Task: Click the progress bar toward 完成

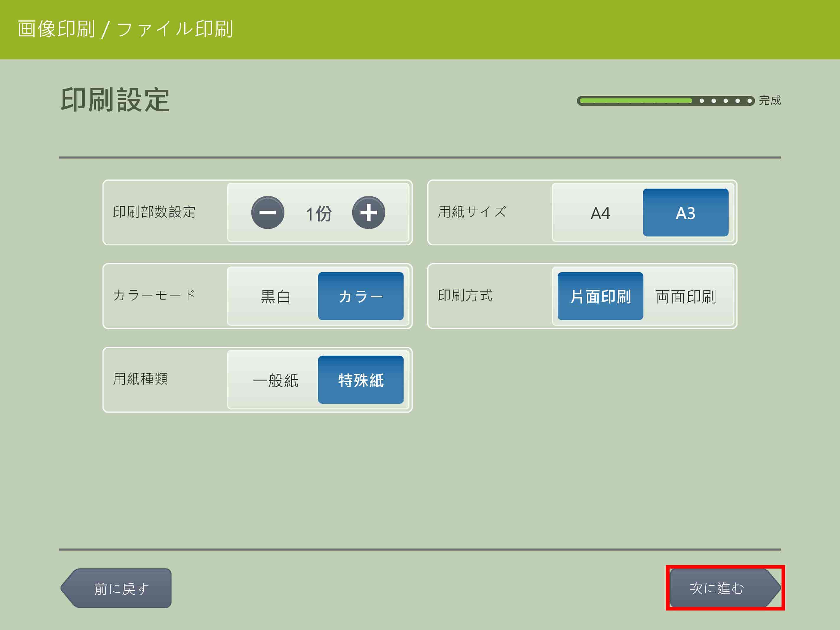Action: [665, 101]
